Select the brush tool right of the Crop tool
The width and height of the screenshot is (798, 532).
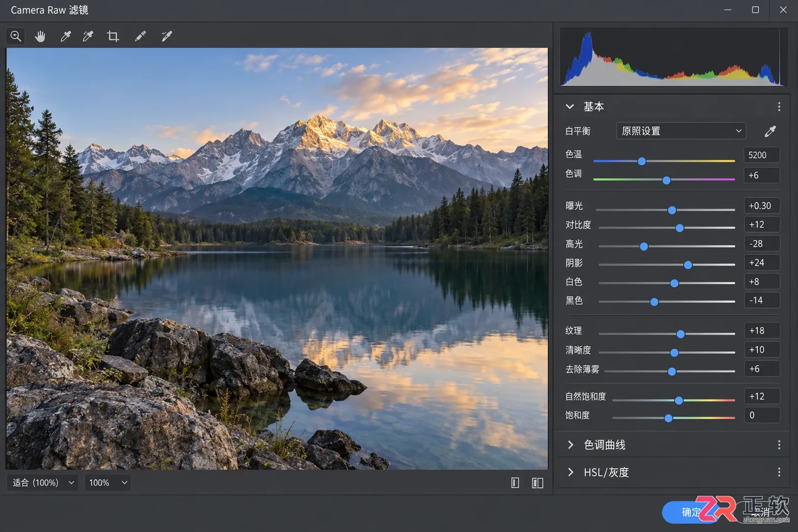(140, 37)
